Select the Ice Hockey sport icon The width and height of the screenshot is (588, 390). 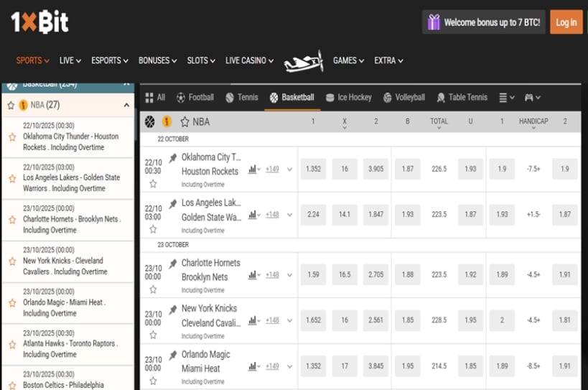[330, 98]
